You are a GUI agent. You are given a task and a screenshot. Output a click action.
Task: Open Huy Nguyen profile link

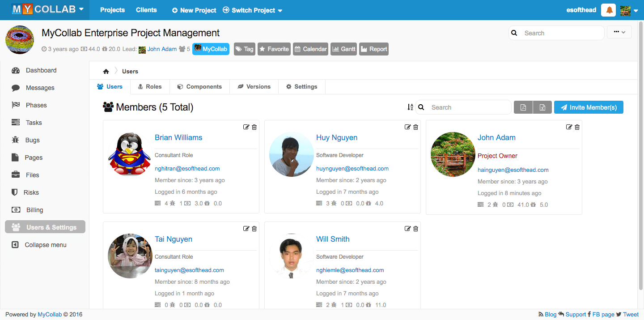pyautogui.click(x=337, y=138)
